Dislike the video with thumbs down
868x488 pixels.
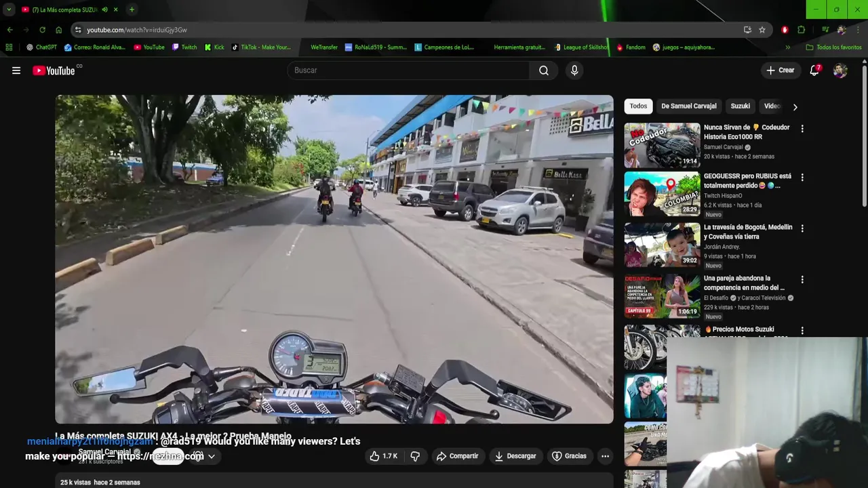click(415, 456)
